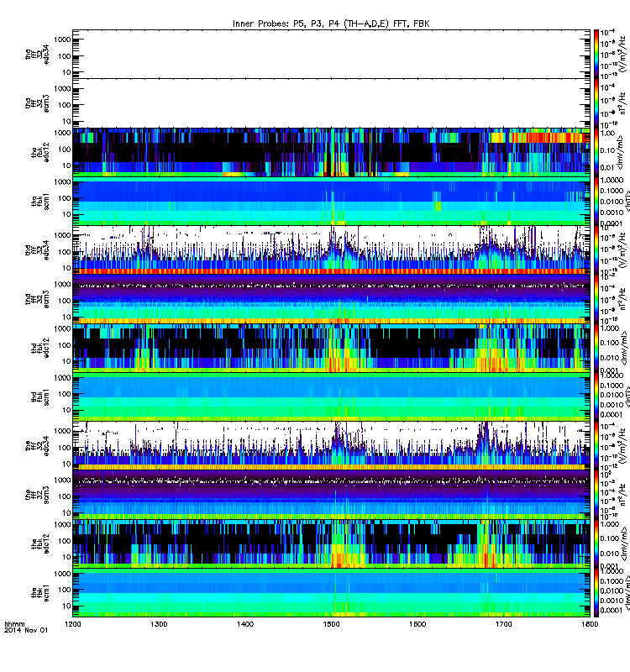The height and width of the screenshot is (672, 630).
Task: Click the "the fbk edc12" y-axis label
Action: tap(40, 543)
